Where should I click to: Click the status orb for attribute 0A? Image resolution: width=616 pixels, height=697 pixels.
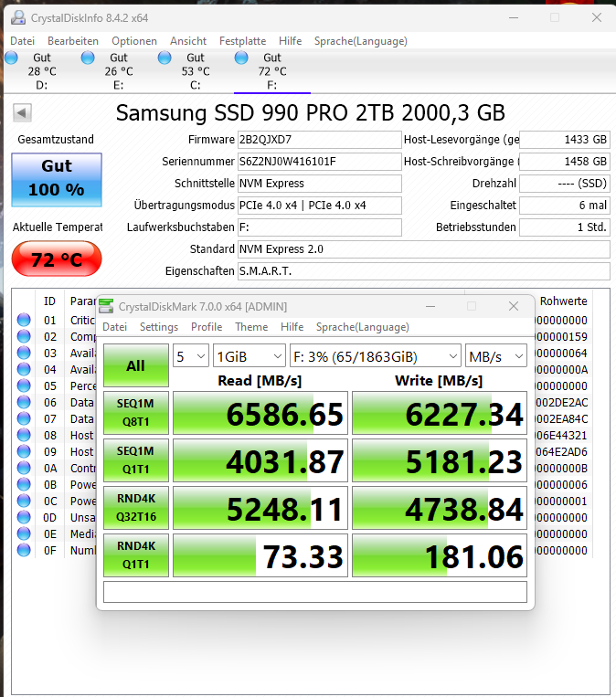click(24, 468)
